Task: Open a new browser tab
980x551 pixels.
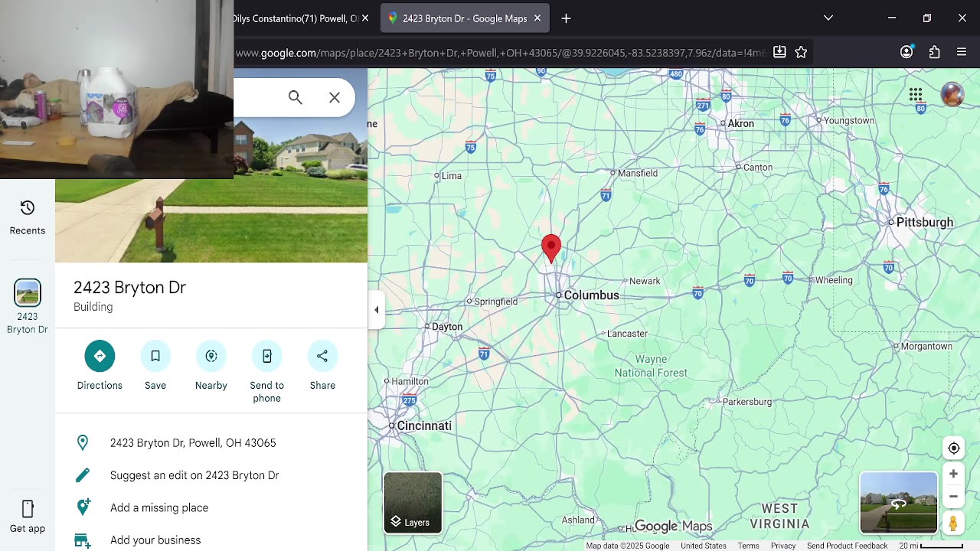Action: [x=566, y=18]
